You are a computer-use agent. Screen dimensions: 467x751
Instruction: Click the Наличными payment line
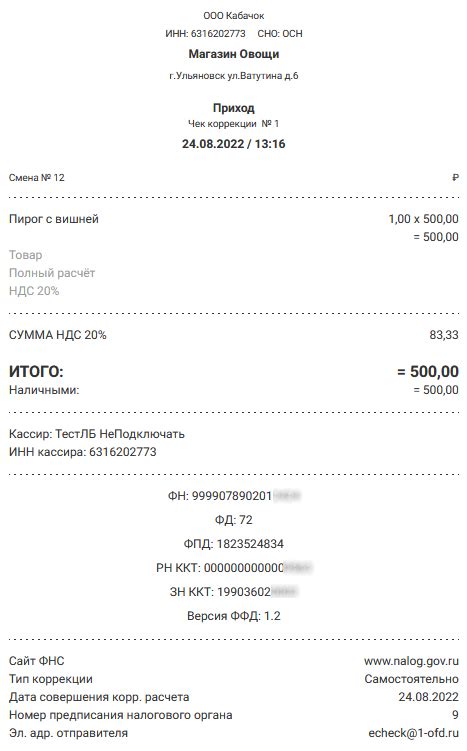point(234,390)
